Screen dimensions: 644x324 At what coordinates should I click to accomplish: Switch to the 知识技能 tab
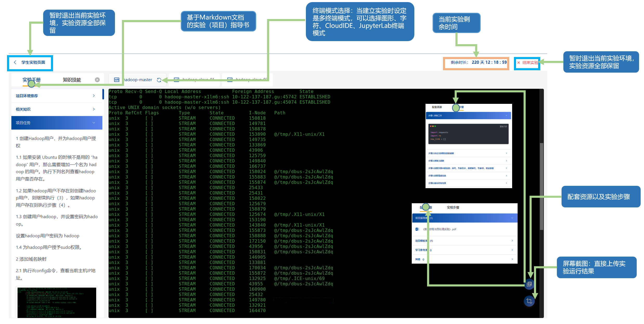click(72, 80)
